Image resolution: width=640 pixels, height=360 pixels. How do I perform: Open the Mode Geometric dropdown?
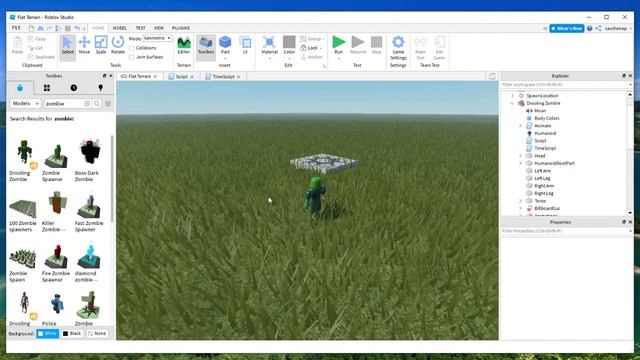(157, 38)
